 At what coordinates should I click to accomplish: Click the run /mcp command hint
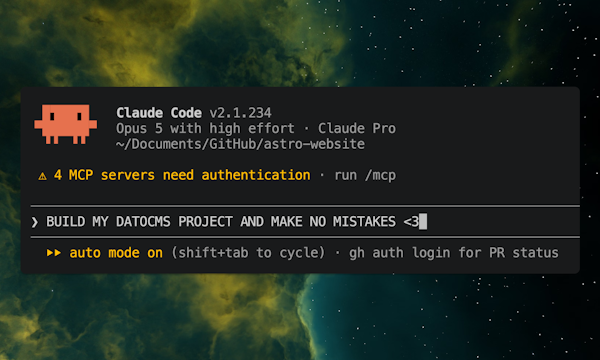365,176
